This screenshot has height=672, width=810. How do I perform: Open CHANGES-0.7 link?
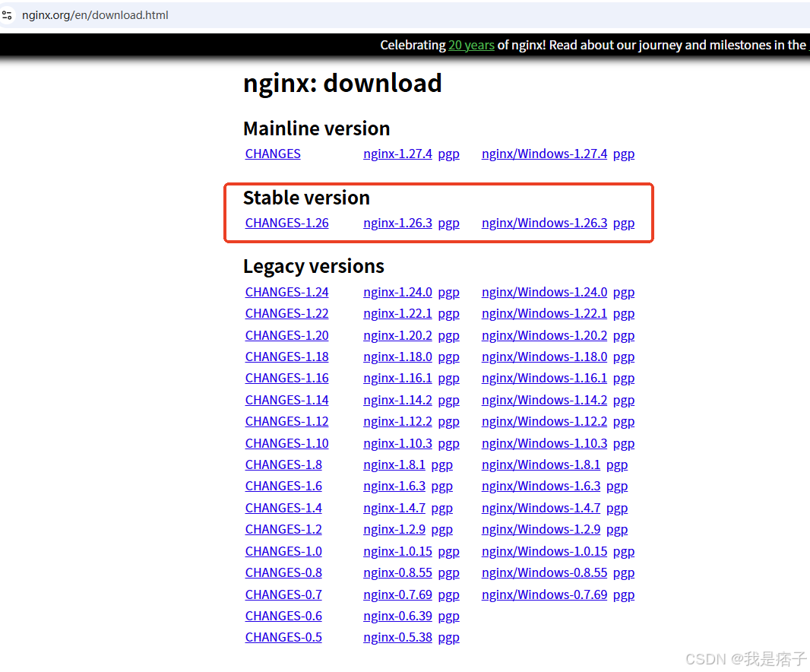pos(283,595)
